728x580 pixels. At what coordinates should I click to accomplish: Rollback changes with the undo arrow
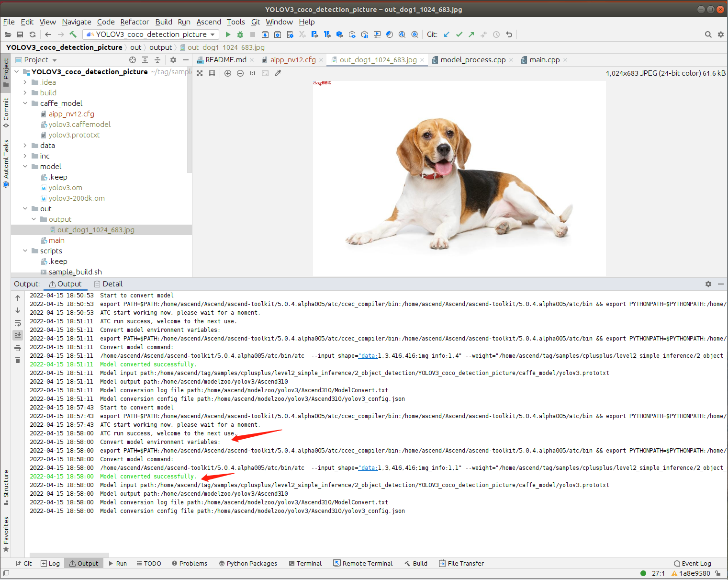(509, 34)
